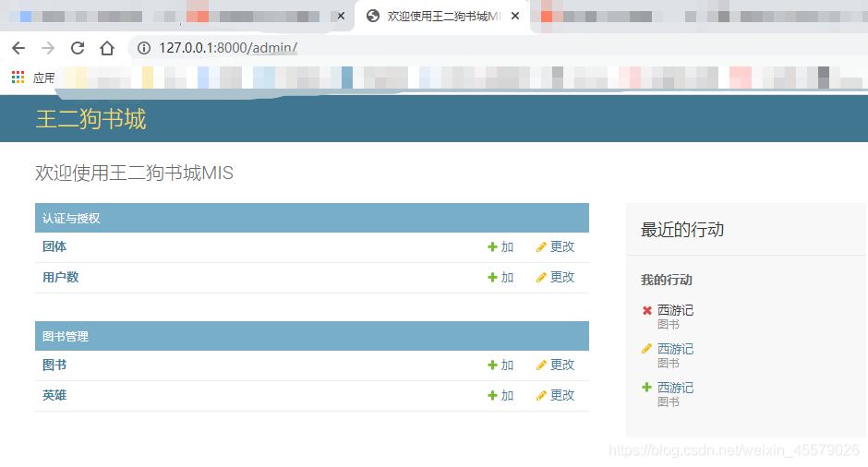Open the browser home page icon
The height and width of the screenshot is (467, 868).
pyautogui.click(x=107, y=48)
